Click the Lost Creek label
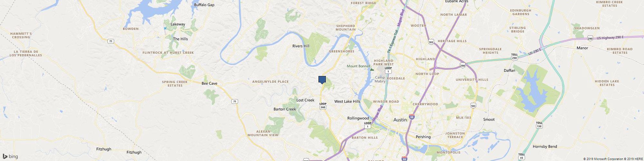Viewport: 644px width, 161px height. tap(305, 100)
